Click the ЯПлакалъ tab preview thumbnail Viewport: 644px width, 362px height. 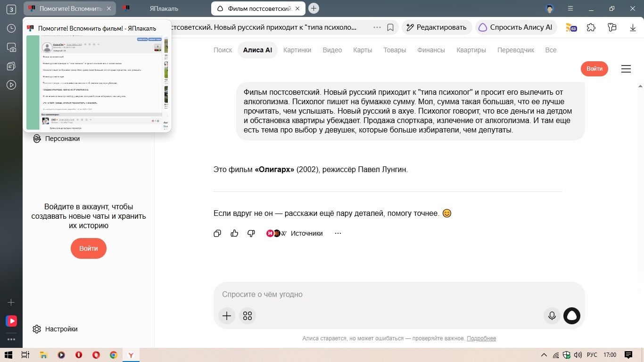tap(98, 82)
